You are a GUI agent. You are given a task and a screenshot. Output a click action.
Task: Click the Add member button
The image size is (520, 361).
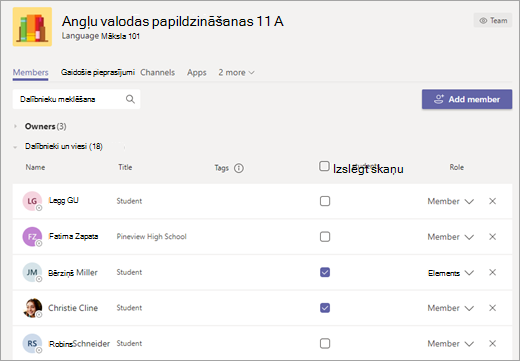click(x=467, y=99)
